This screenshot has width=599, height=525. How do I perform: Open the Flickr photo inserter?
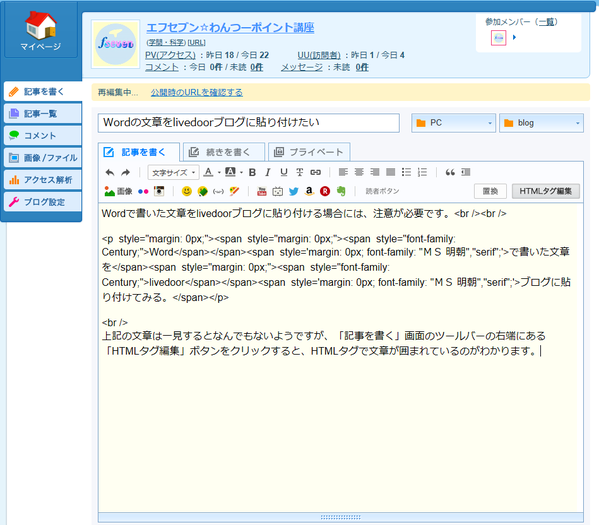pyautogui.click(x=143, y=191)
